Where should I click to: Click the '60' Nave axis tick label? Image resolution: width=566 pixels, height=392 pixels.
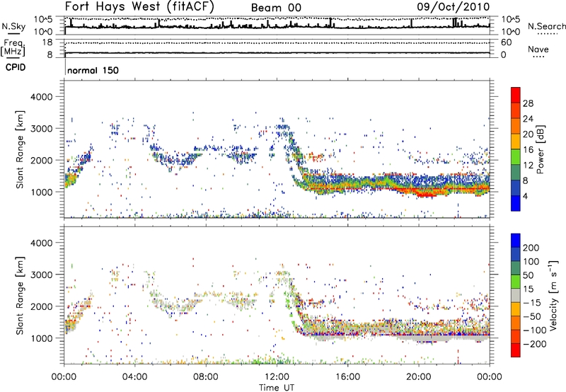point(506,42)
